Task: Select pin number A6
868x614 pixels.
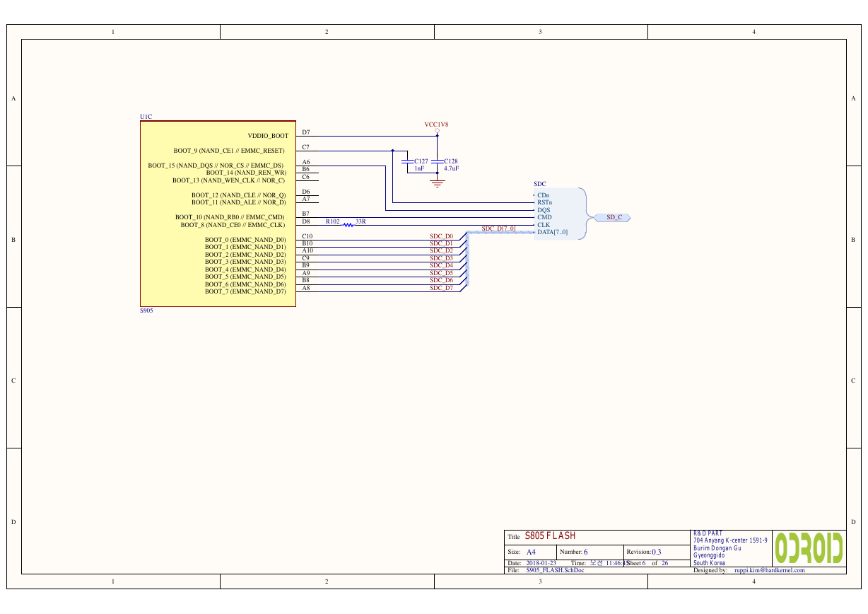Action: pyautogui.click(x=306, y=162)
